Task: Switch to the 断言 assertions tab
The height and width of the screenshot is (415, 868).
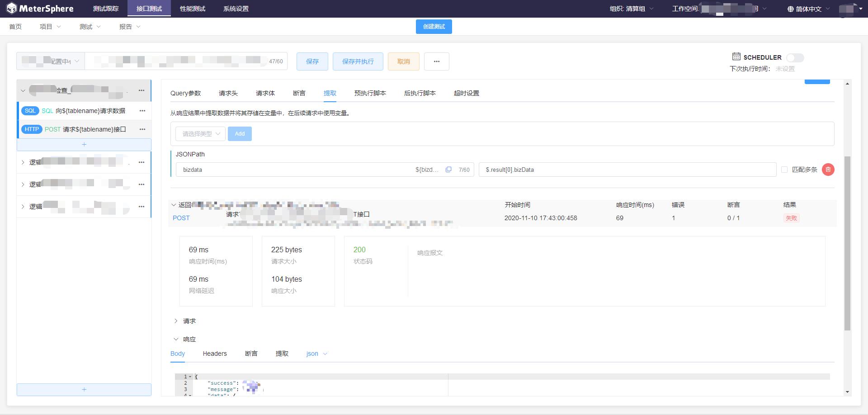Action: pos(300,93)
